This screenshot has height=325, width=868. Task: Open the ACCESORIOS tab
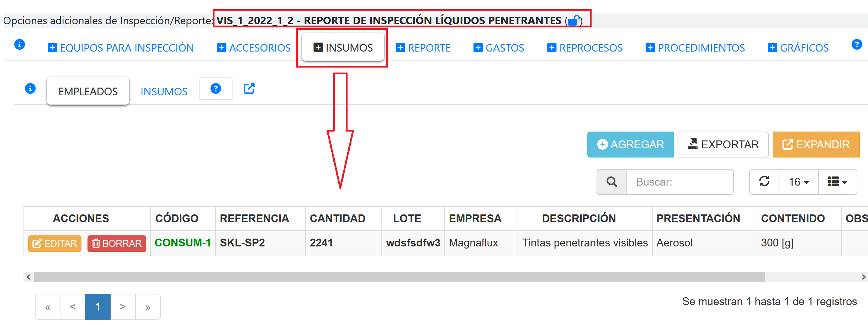(254, 48)
